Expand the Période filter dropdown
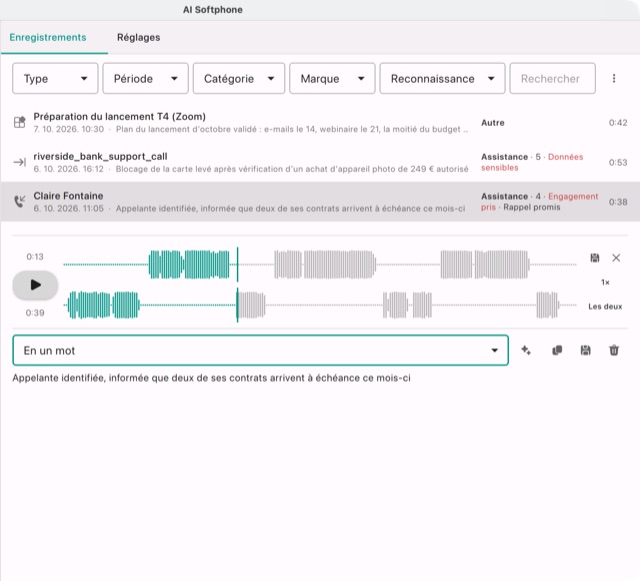The image size is (640, 581). pos(145,78)
